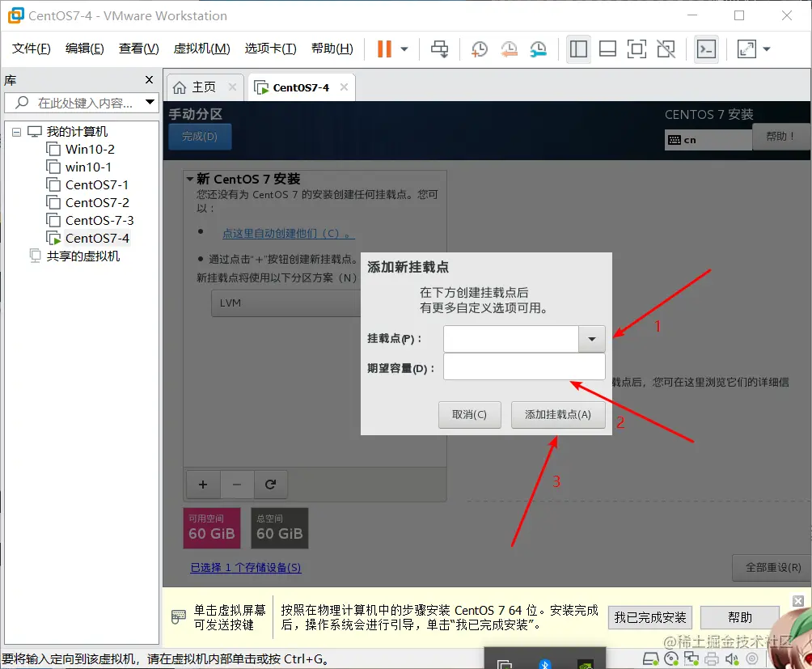This screenshot has width=812, height=669.
Task: Click the minus remove mount point button
Action: click(237, 484)
